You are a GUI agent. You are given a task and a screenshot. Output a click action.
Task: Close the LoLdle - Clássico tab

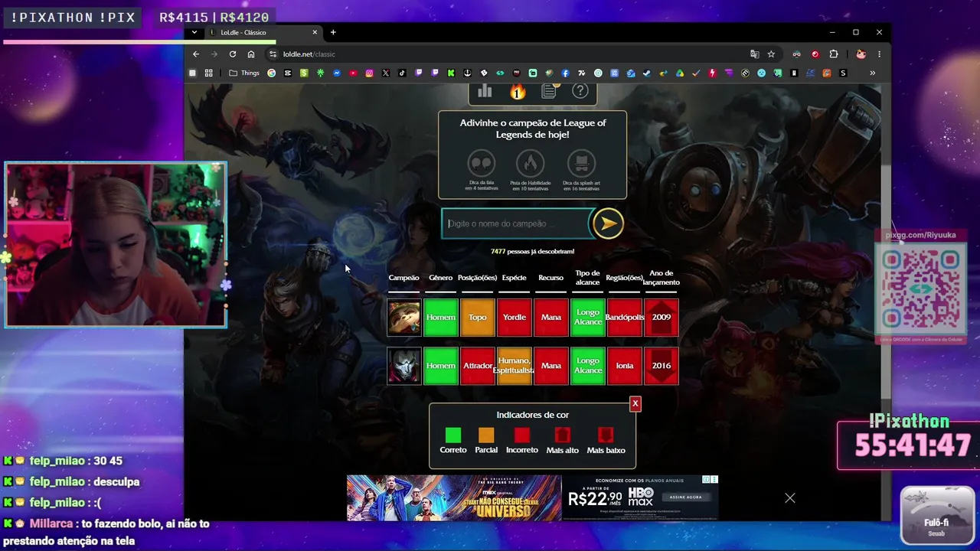coord(315,32)
